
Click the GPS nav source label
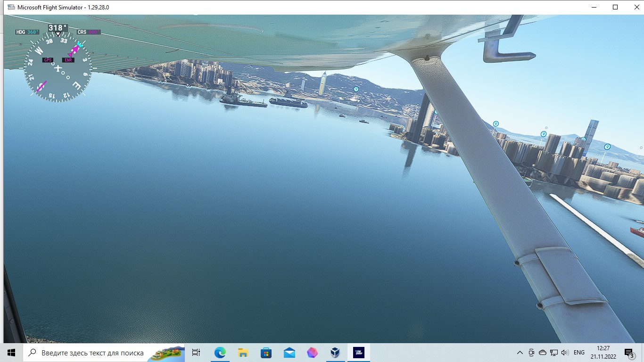pos(48,60)
